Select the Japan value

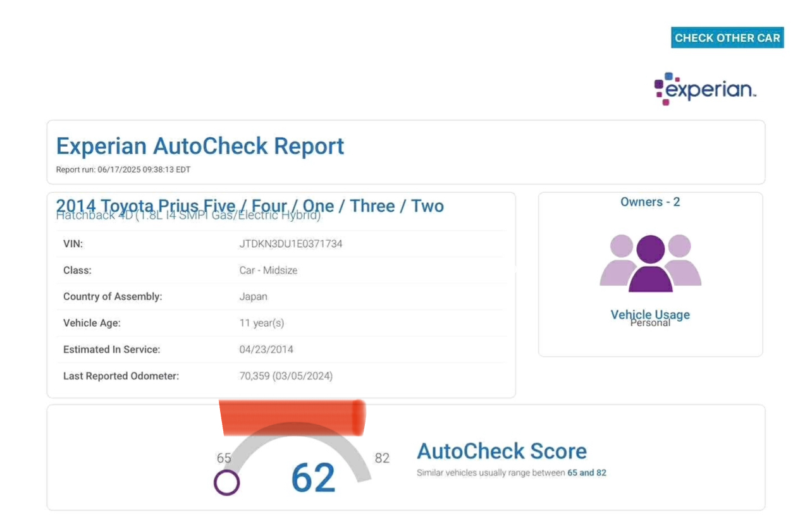pyautogui.click(x=253, y=296)
